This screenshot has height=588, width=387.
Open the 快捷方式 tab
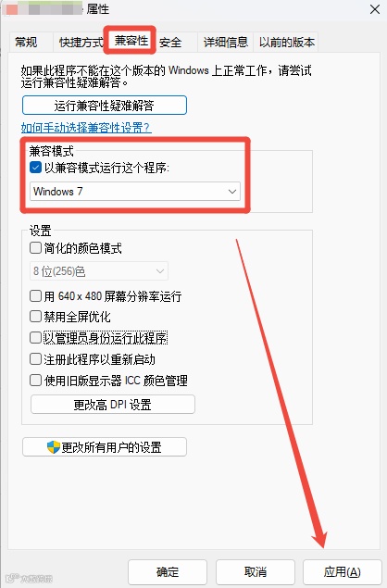81,42
